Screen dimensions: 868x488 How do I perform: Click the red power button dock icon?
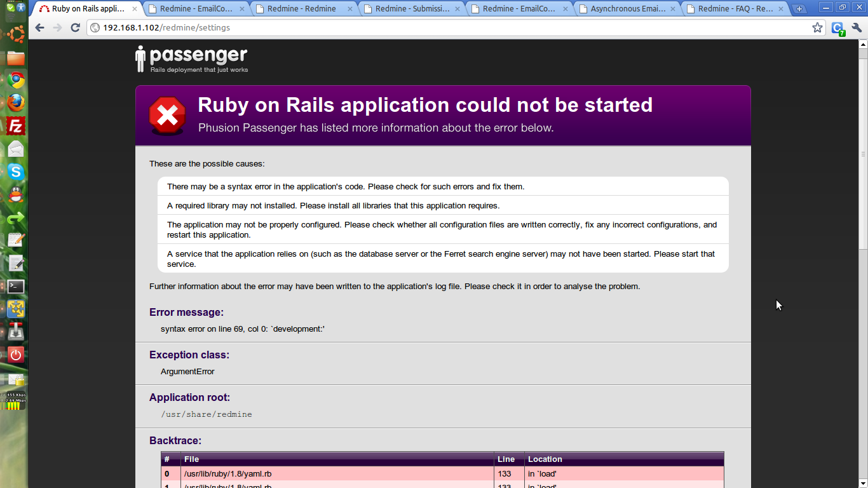(16, 355)
